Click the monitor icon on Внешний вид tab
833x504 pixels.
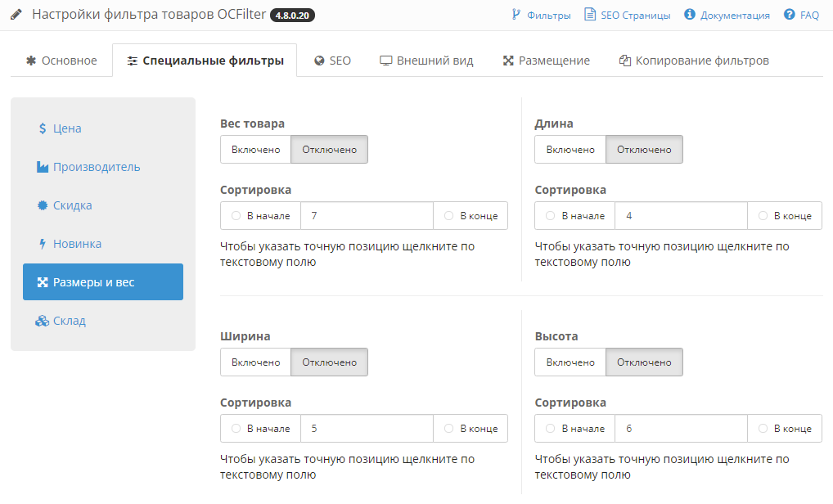pyautogui.click(x=386, y=61)
